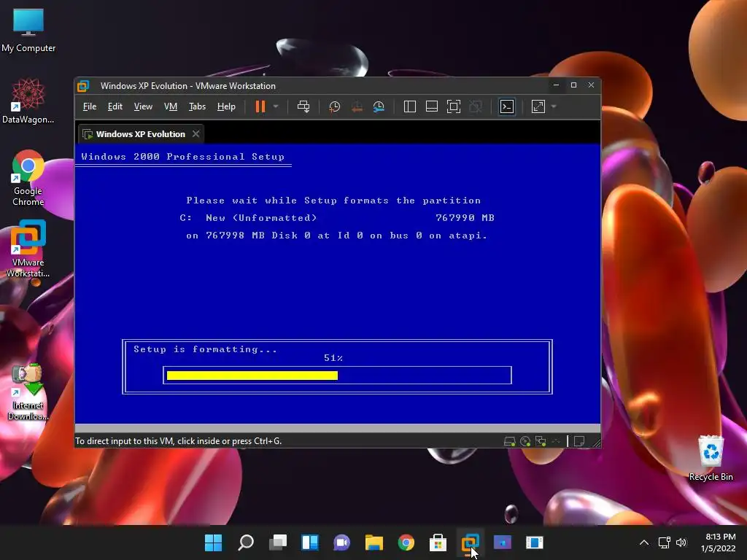Viewport: 747px width, 560px height.
Task: Click the network adapter status bar icon
Action: (x=541, y=441)
